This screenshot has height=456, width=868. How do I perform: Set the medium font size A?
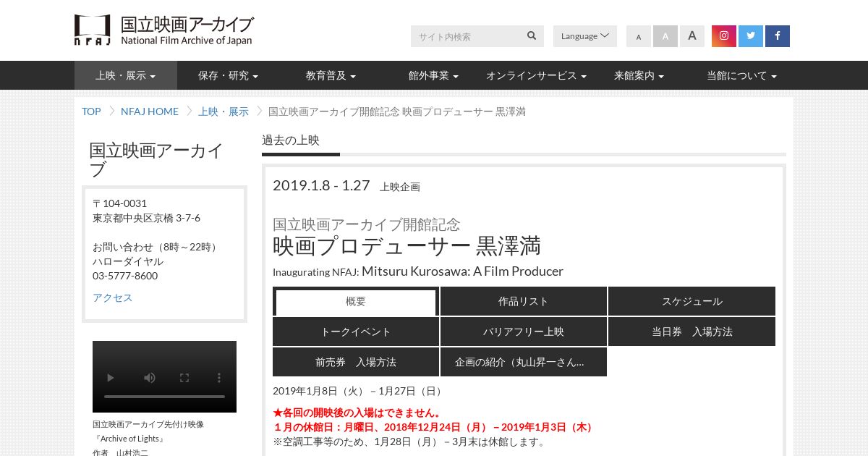click(665, 36)
